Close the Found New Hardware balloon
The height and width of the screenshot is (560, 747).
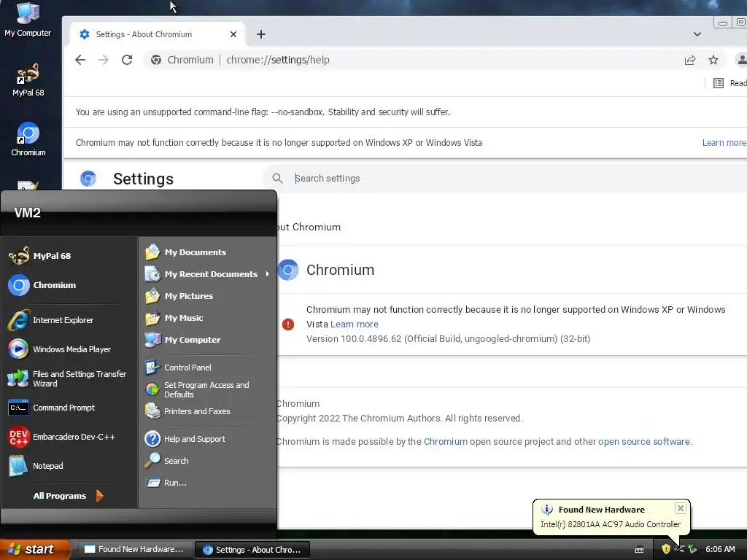point(681,508)
